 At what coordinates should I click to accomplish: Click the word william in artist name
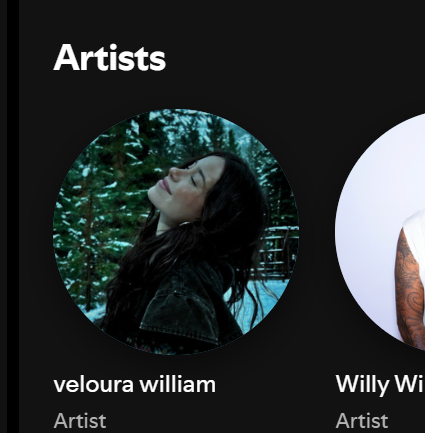coord(177,385)
